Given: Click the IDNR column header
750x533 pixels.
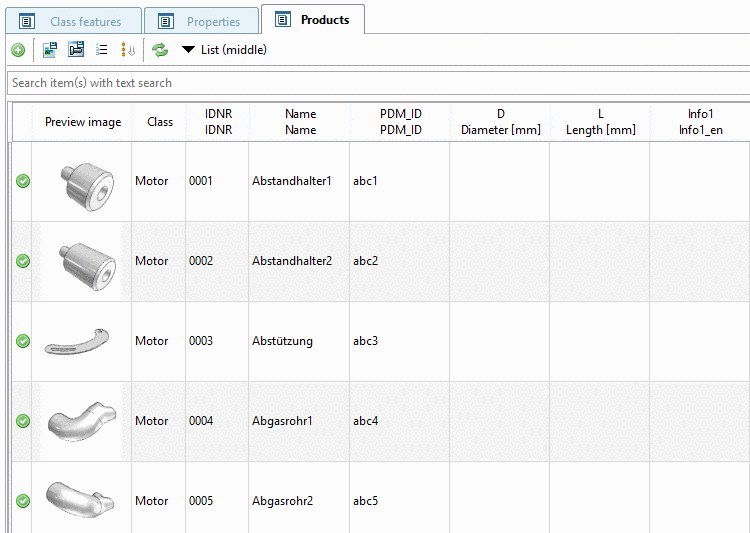Looking at the screenshot, I should point(218,122).
